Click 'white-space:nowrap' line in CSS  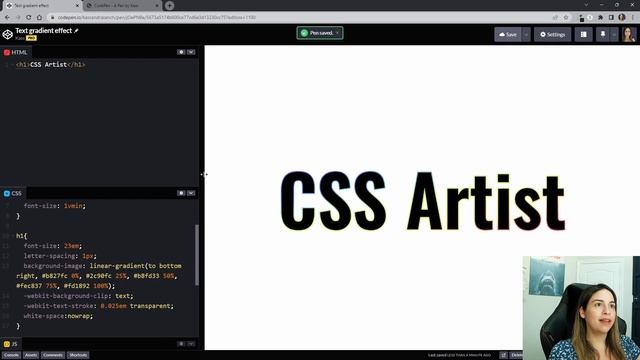tap(58, 316)
